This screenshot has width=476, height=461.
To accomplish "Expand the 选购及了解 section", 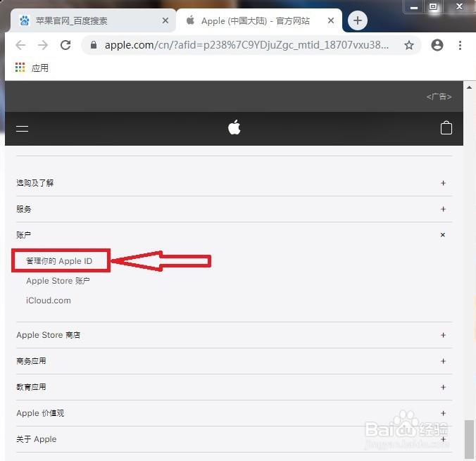I will tap(234, 183).
